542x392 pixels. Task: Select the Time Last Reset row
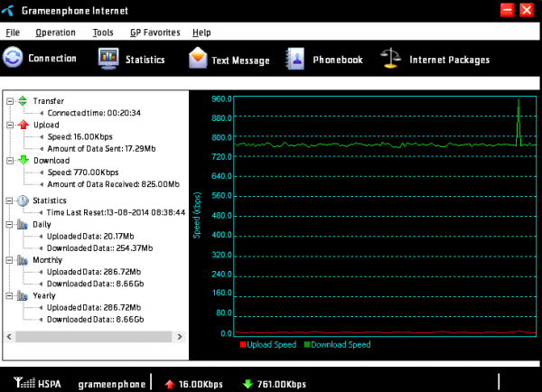(116, 212)
